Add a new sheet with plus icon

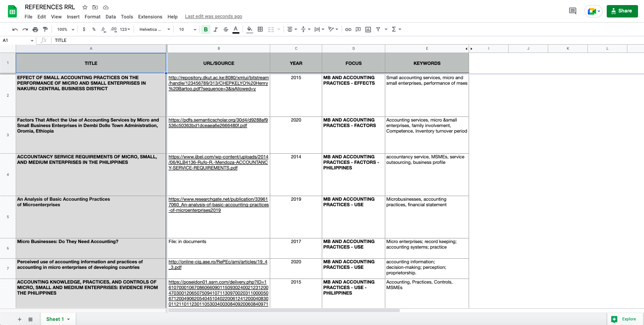point(19,319)
